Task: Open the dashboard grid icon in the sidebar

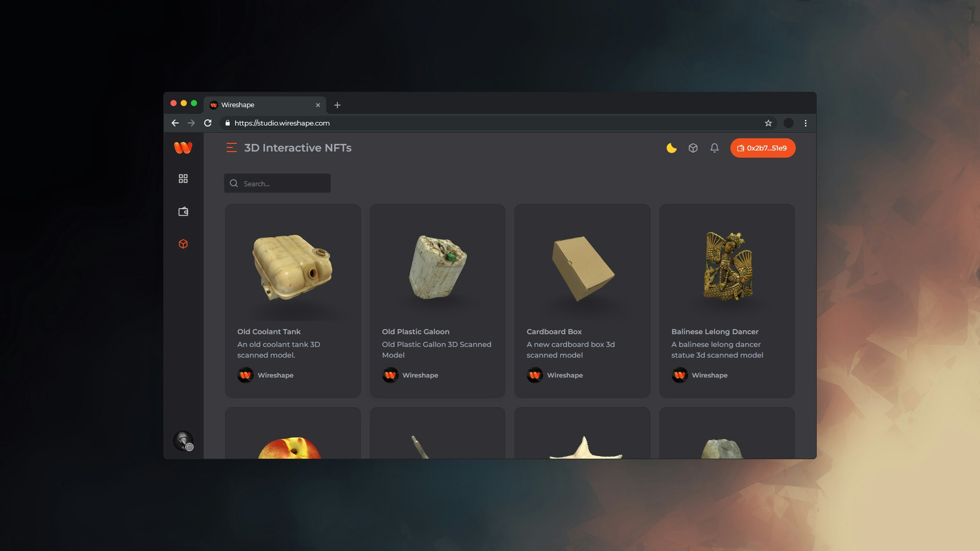Action: coord(183,179)
